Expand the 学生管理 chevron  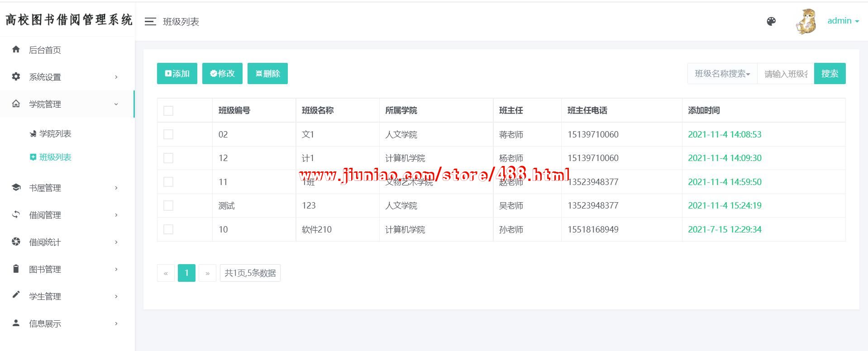[116, 296]
